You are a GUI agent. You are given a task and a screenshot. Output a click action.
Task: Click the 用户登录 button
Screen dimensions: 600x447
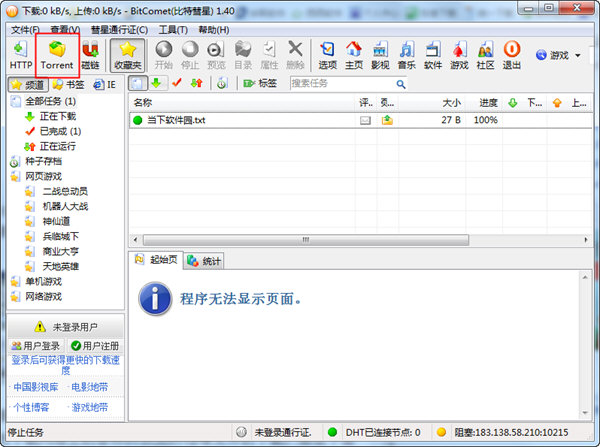pos(35,346)
